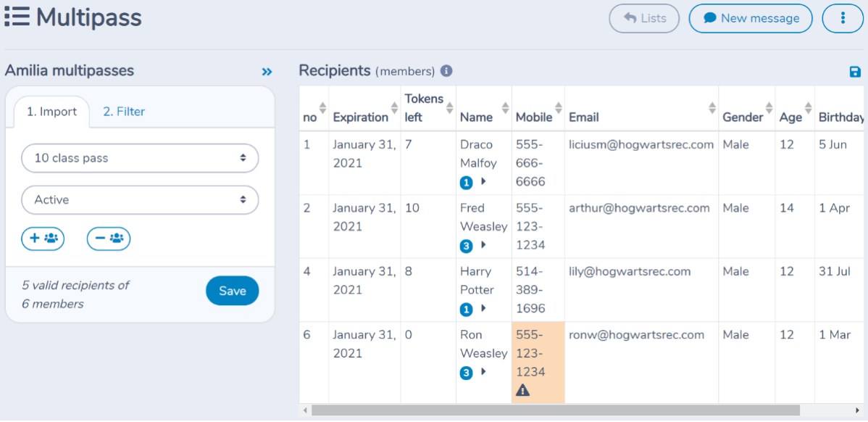This screenshot has width=868, height=422.
Task: Click the blue 1 badge under Draco Malfoy
Action: tap(466, 183)
